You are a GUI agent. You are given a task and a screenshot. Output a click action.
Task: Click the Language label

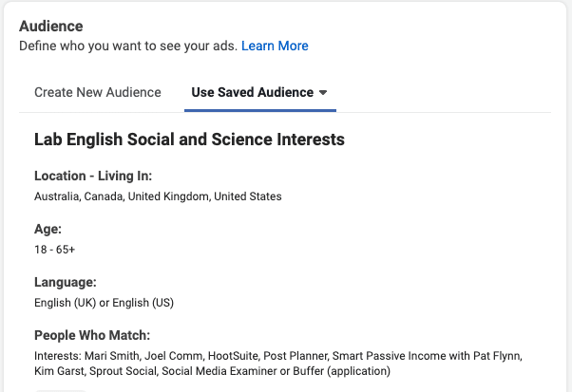(x=66, y=282)
